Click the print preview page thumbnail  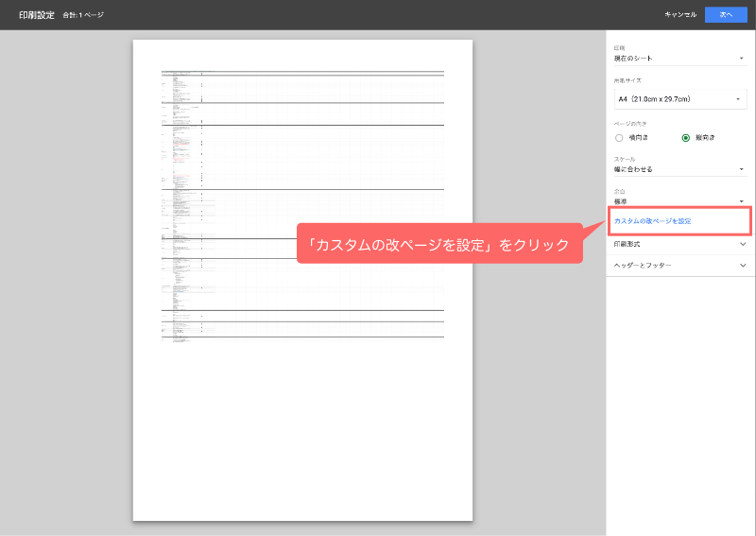(302, 280)
